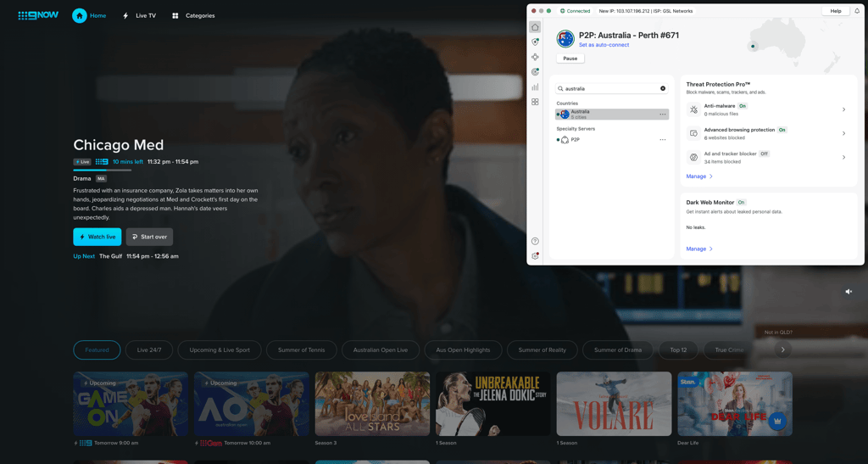This screenshot has width=868, height=464.
Task: Select the Summer of Drama chip
Action: [618, 350]
